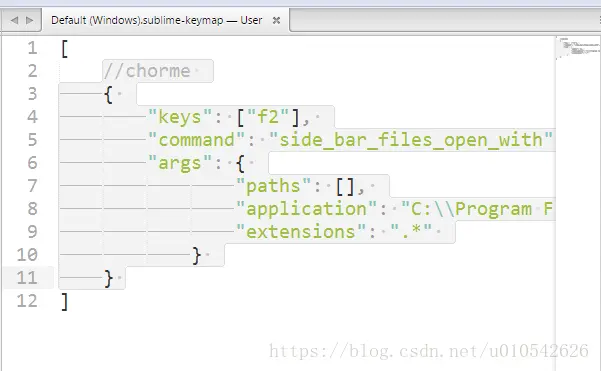The image size is (601, 371).
Task: Go to the previous tab using left arrow
Action: (15, 20)
